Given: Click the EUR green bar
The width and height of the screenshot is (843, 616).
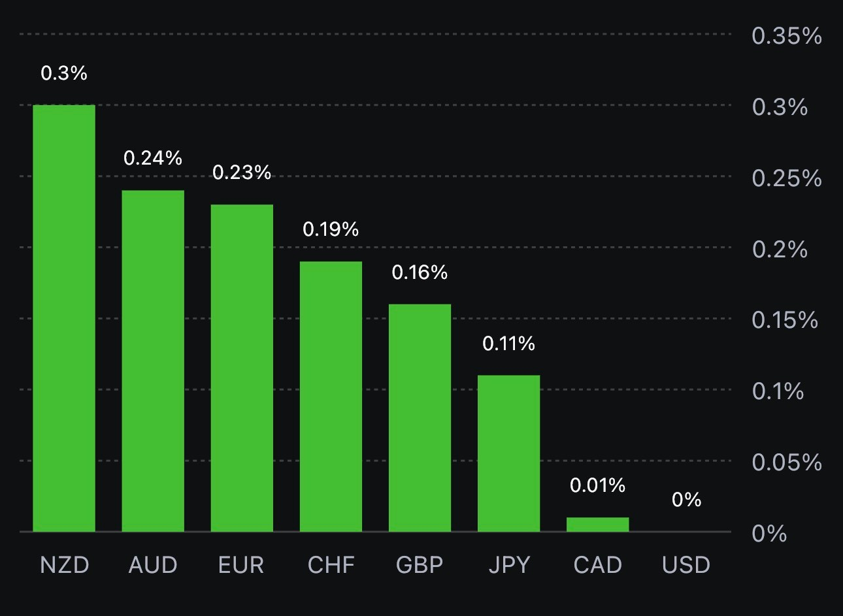Looking at the screenshot, I should click(x=242, y=368).
